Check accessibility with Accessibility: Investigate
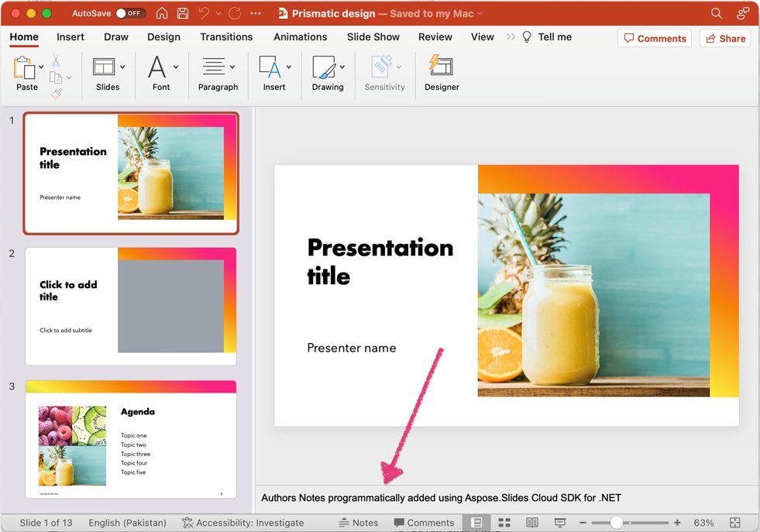The image size is (760, 532). [244, 523]
